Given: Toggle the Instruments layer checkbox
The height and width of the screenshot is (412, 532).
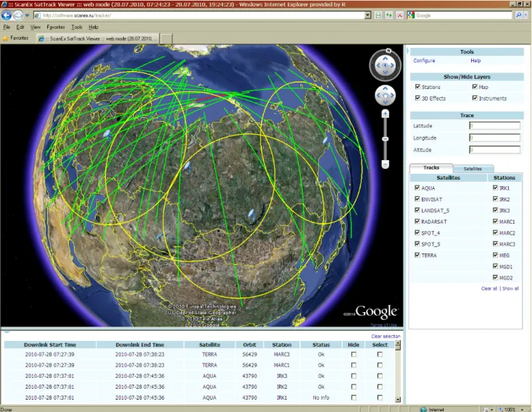Looking at the screenshot, I should 475,98.
